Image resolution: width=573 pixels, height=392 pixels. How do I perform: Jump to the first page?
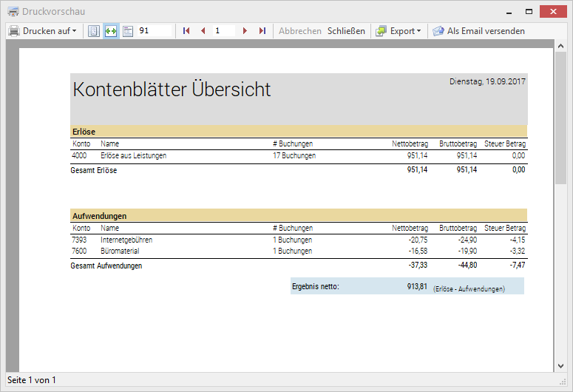click(x=186, y=31)
